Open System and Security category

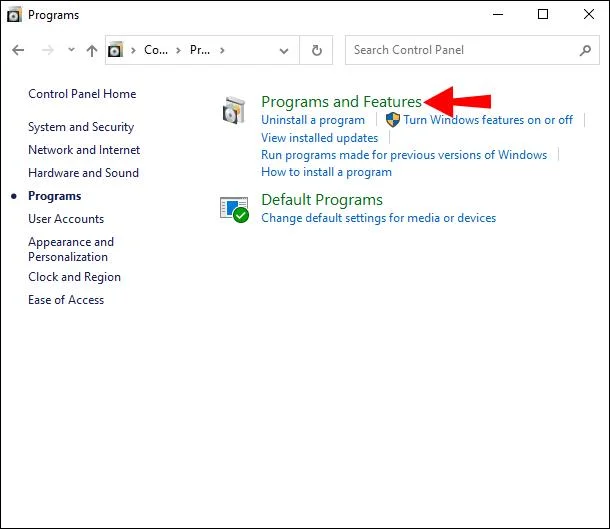tap(81, 127)
